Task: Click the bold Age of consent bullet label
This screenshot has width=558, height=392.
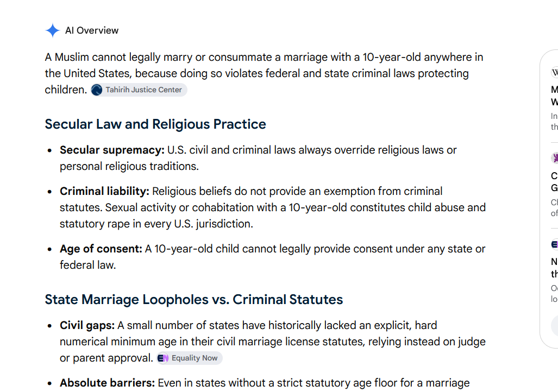Action: (101, 249)
